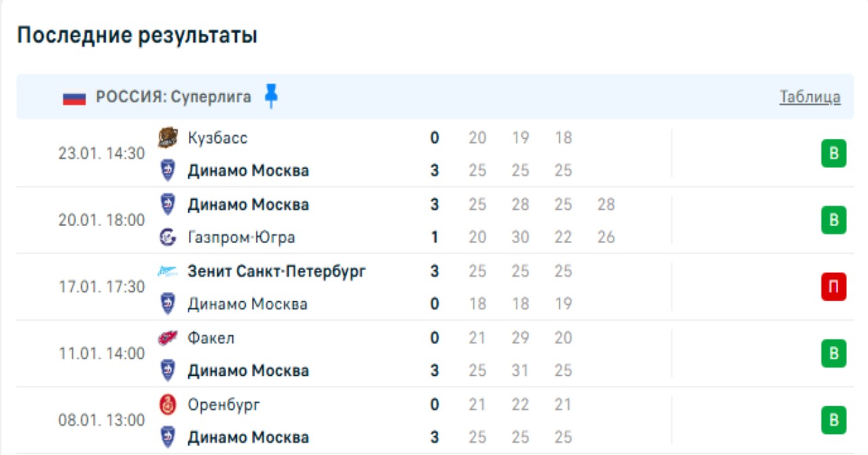
Task: Select the Газпром-Югра team name
Action: pos(241,238)
